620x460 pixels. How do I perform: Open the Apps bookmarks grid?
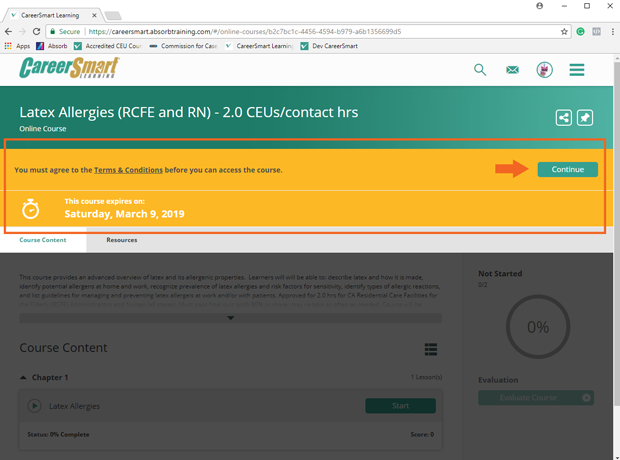17,46
